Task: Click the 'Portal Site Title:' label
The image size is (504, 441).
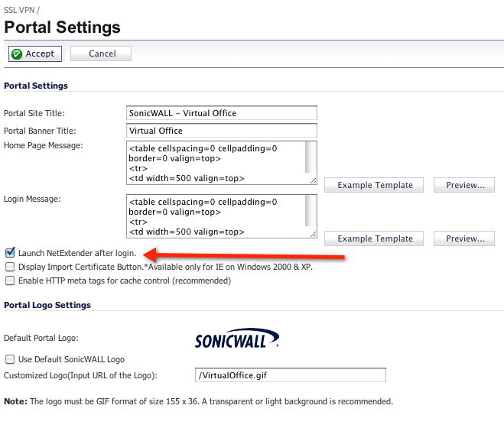Action: pos(34,113)
